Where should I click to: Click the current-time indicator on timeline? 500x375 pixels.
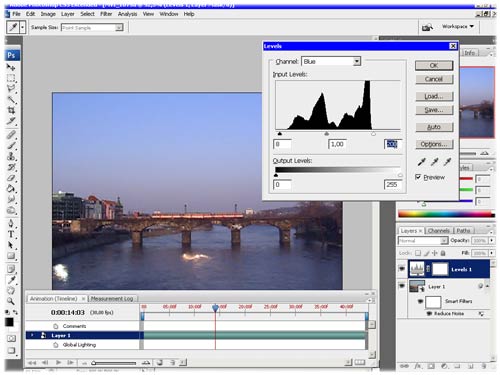click(x=215, y=307)
